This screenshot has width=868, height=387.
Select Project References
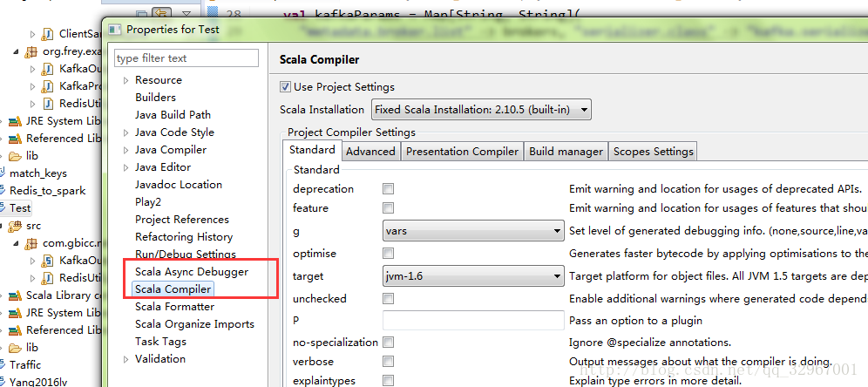click(182, 220)
